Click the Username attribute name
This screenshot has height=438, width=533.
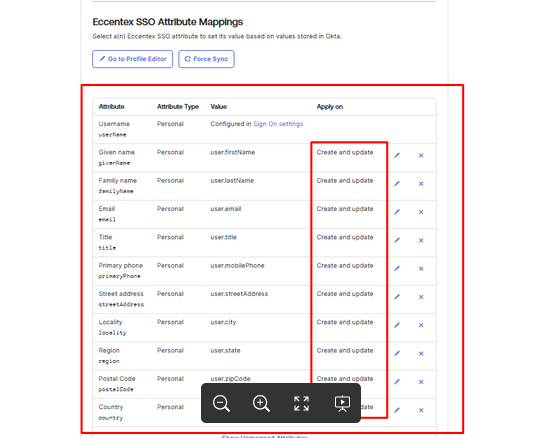click(114, 124)
